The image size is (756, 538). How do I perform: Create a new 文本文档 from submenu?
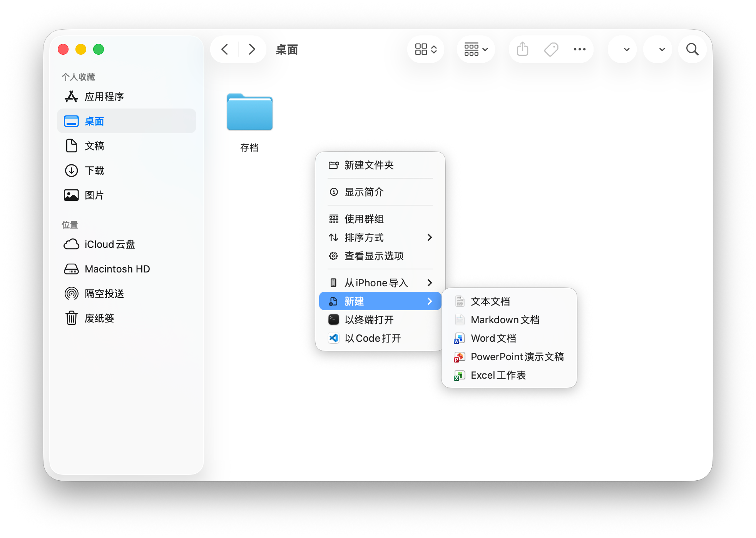(x=509, y=301)
